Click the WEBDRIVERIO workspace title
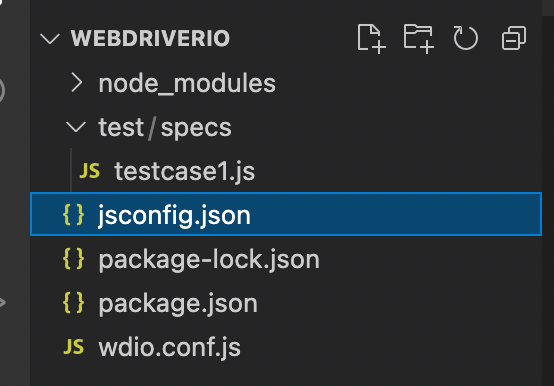The width and height of the screenshot is (554, 386). [x=151, y=38]
